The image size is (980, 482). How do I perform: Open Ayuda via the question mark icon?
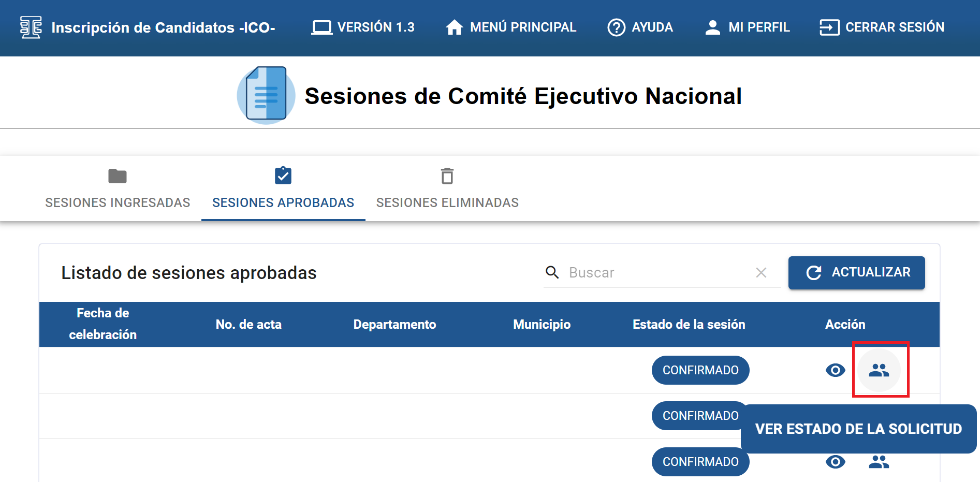(x=616, y=27)
